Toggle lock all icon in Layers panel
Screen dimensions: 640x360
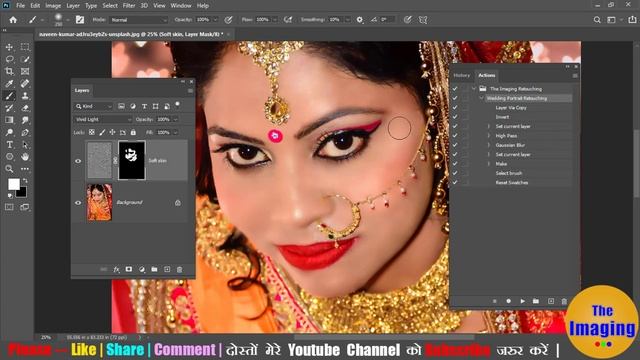(133, 132)
